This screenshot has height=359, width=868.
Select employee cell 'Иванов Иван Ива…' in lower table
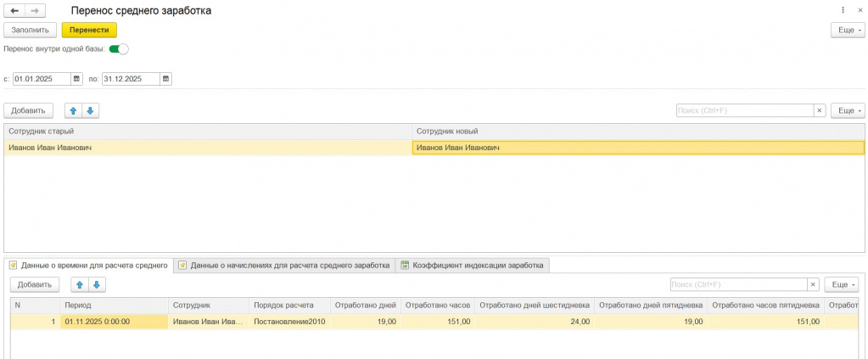[209, 322]
